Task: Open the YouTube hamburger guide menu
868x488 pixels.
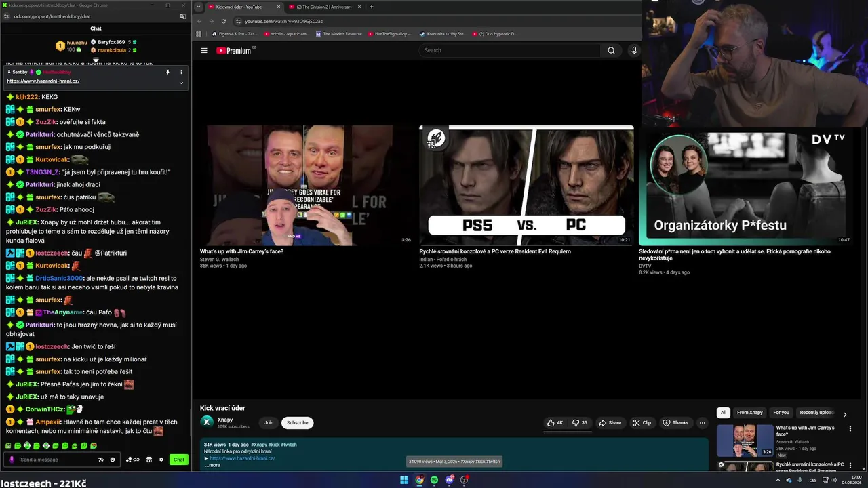Action: point(204,50)
